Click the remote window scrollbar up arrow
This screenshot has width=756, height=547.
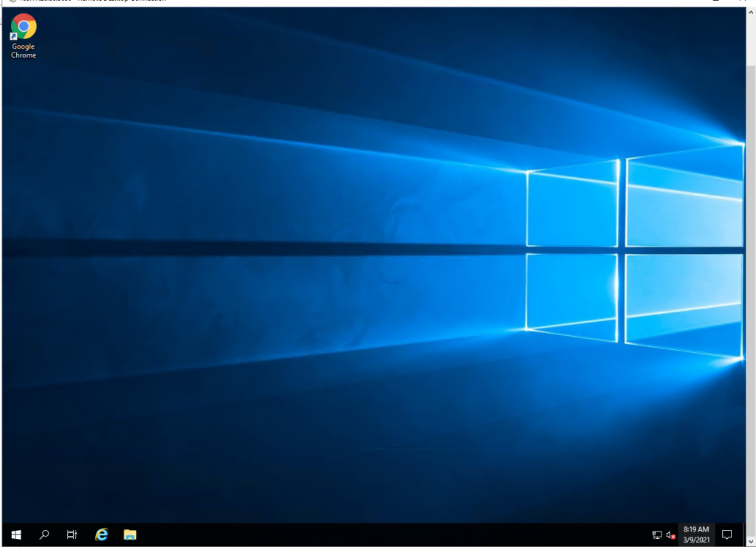[x=751, y=13]
